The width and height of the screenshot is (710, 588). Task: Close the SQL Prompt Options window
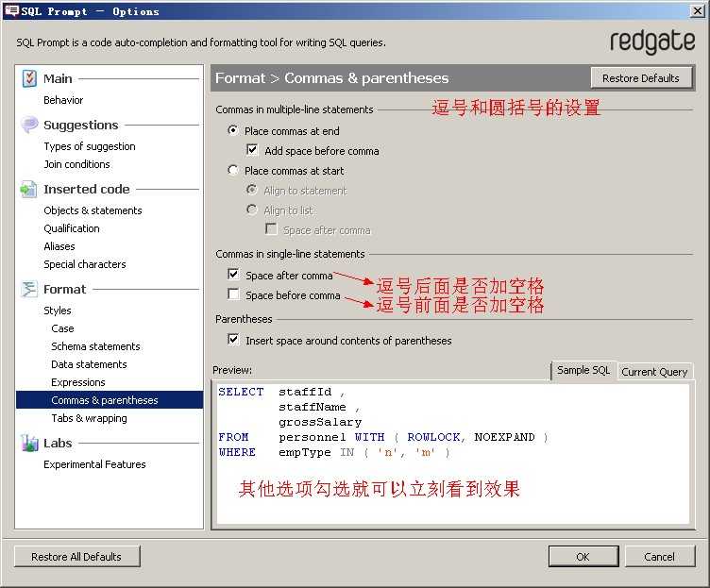coord(698,11)
